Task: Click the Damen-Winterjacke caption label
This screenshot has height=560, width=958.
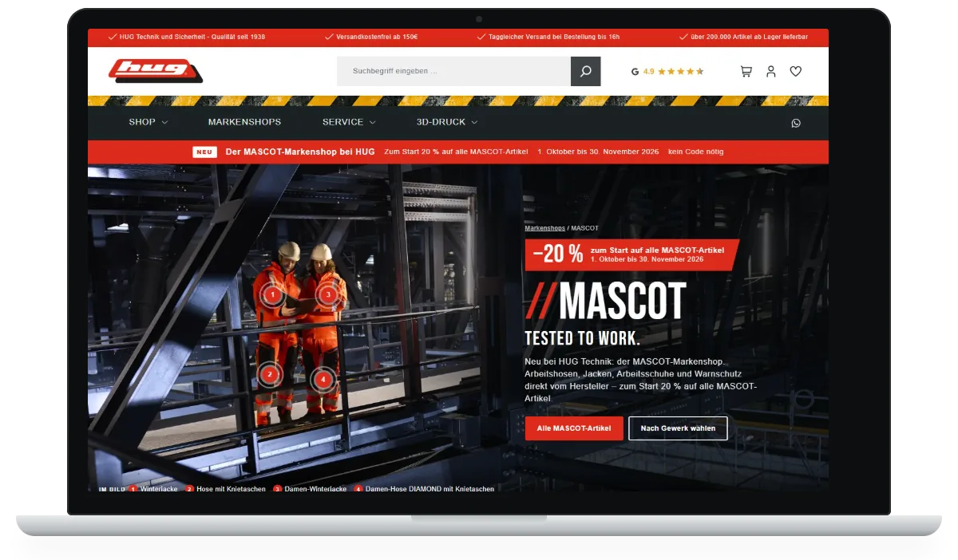Action: 315,489
